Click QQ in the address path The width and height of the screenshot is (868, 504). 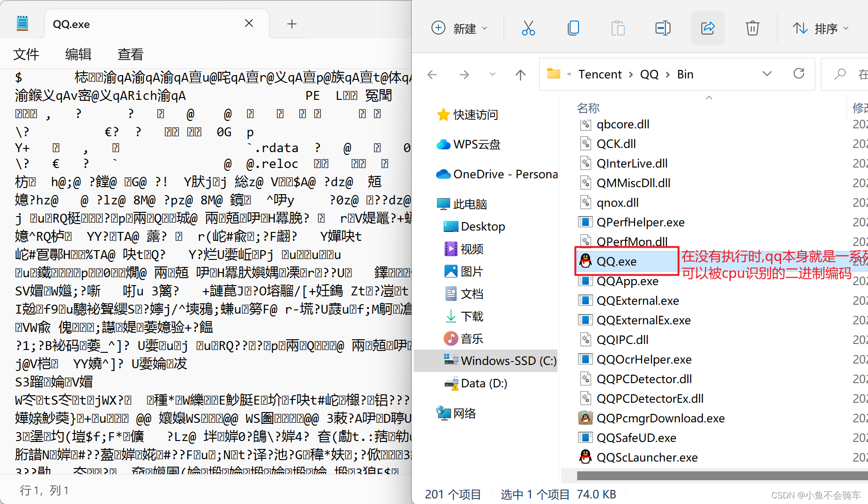coord(649,74)
